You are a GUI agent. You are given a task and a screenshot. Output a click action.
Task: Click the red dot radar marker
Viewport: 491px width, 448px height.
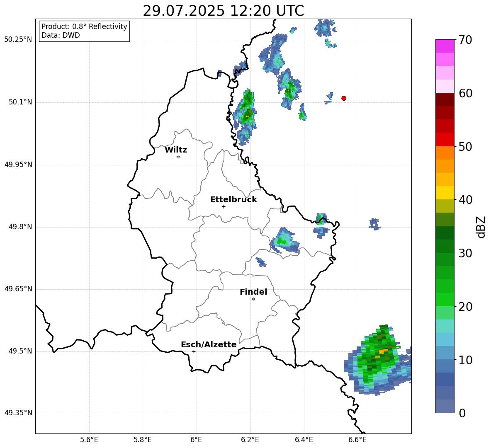coord(344,98)
